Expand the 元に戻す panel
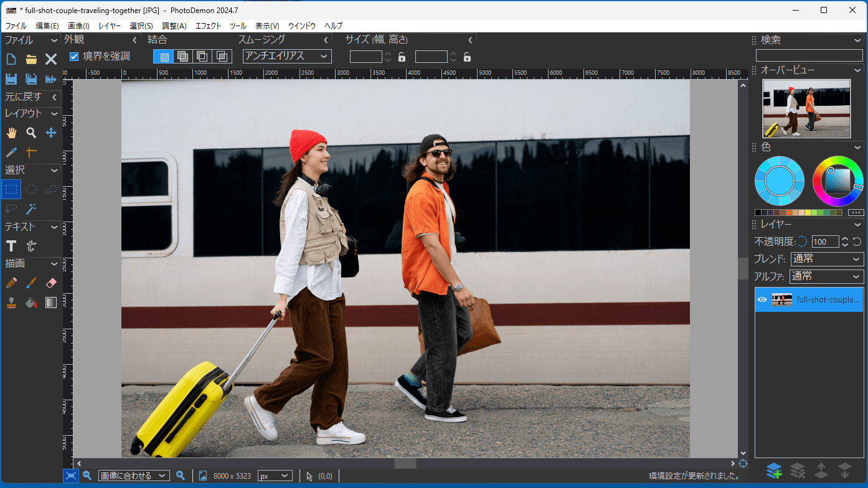The width and height of the screenshot is (868, 488). 55,97
